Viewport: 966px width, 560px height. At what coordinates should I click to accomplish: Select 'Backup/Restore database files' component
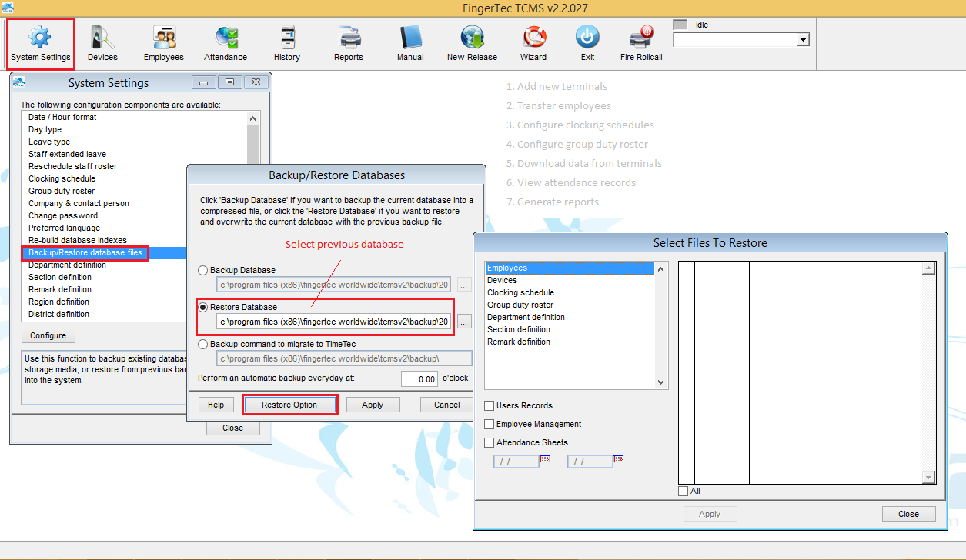[85, 252]
